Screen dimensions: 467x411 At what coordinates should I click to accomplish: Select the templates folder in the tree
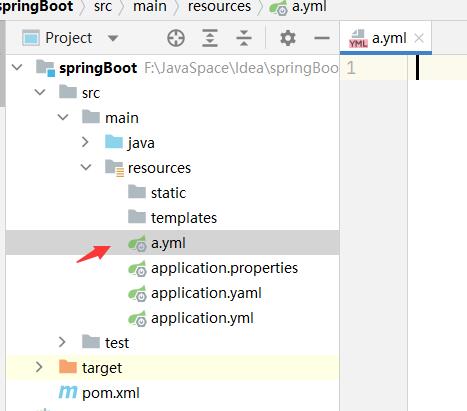click(x=184, y=218)
